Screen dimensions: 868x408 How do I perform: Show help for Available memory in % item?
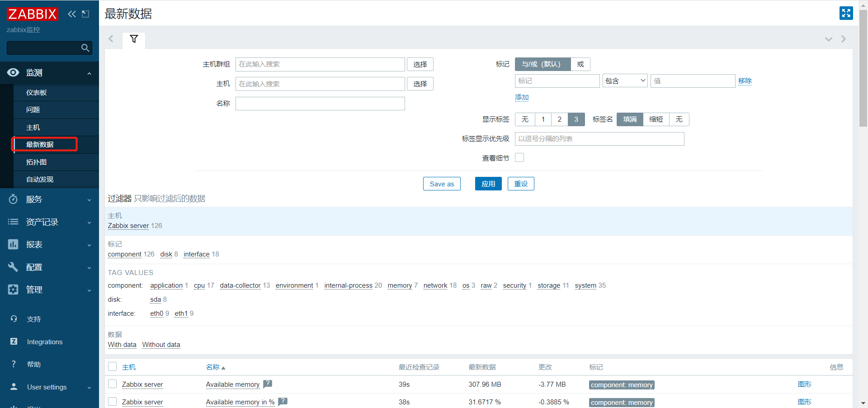click(x=283, y=401)
